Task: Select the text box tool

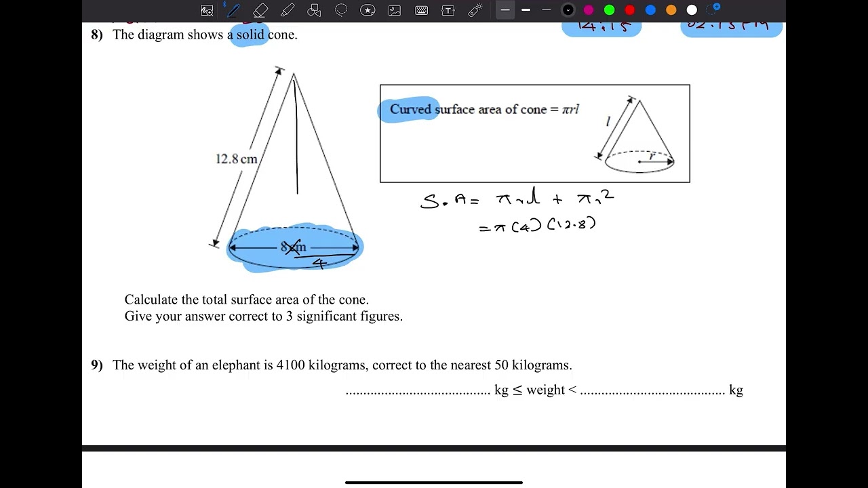Action: [x=448, y=10]
